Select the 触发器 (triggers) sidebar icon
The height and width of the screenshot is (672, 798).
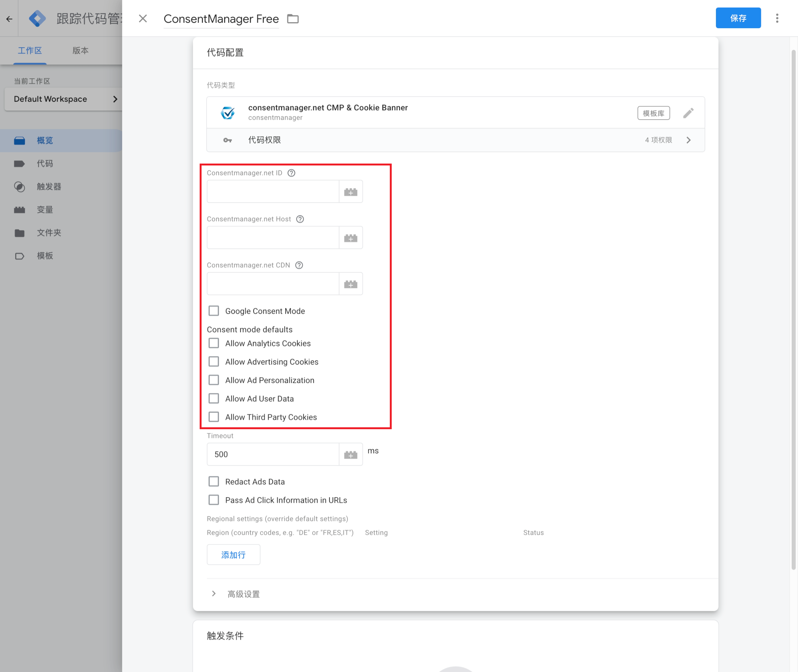[19, 187]
